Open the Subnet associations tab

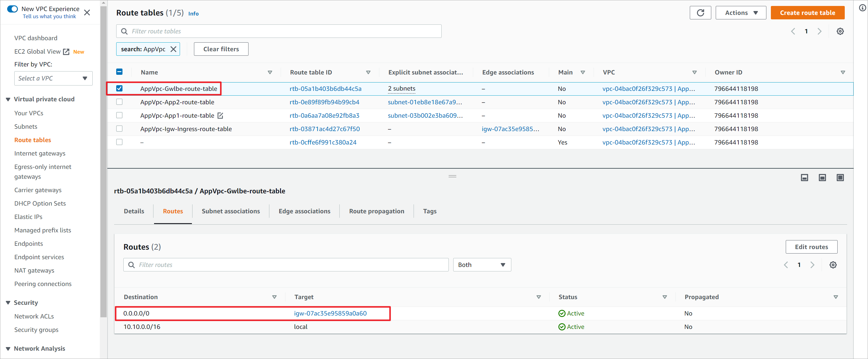point(231,212)
